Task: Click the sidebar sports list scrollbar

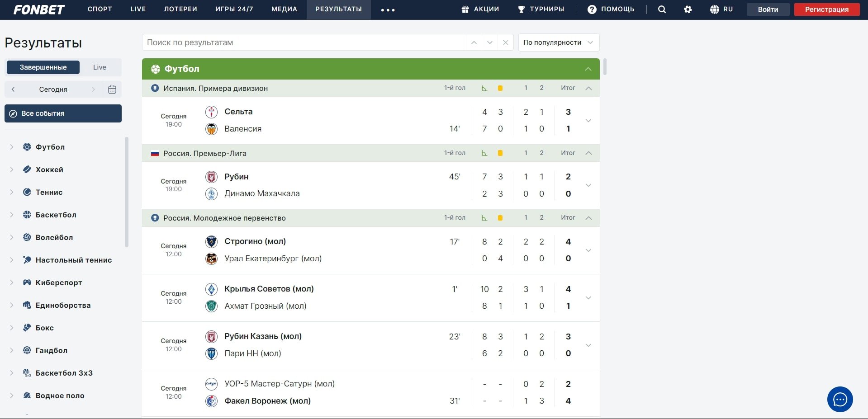Action: coord(127,192)
